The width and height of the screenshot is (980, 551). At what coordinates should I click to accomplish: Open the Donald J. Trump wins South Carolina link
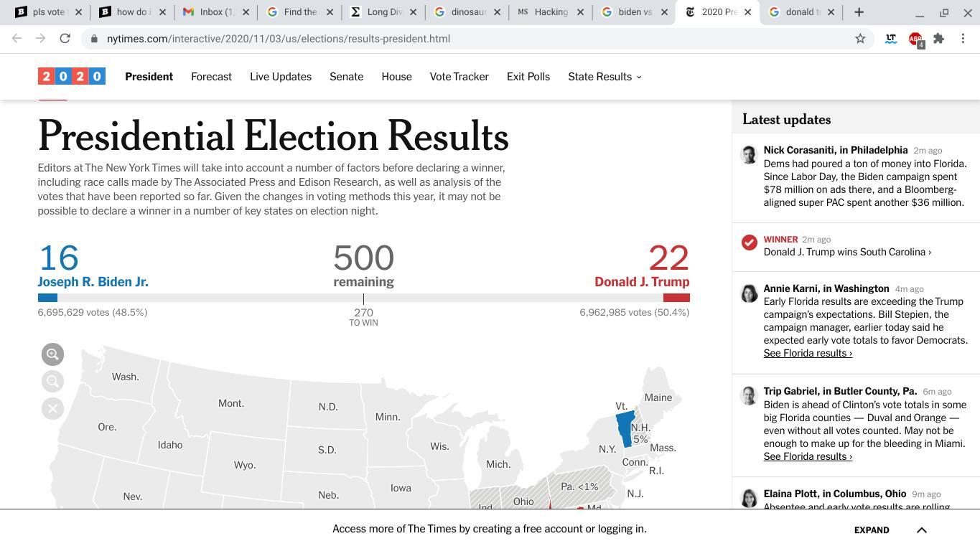point(847,252)
